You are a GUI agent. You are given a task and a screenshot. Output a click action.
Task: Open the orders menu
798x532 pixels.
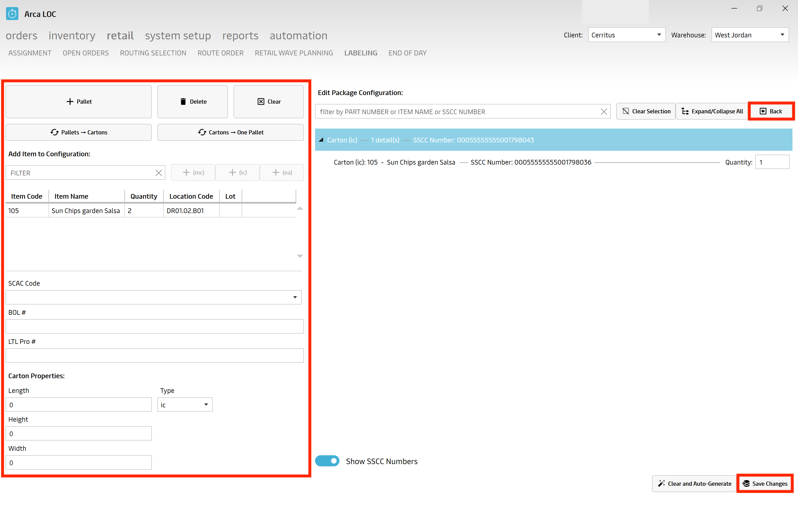click(21, 36)
